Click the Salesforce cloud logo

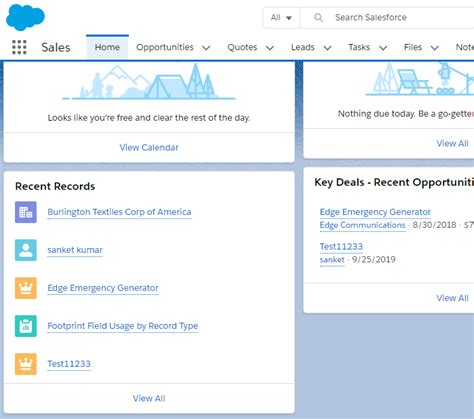coord(25,17)
